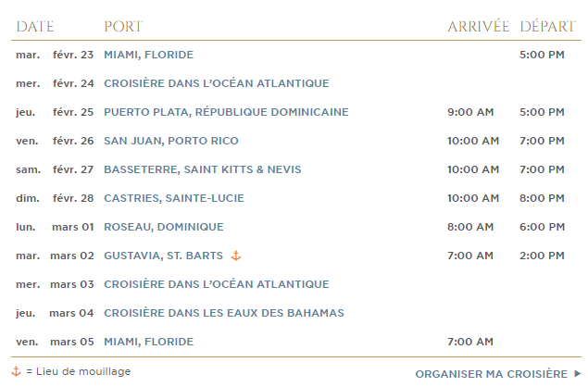The image size is (588, 387).
Task: Click the DATE column header
Action: coord(35,27)
